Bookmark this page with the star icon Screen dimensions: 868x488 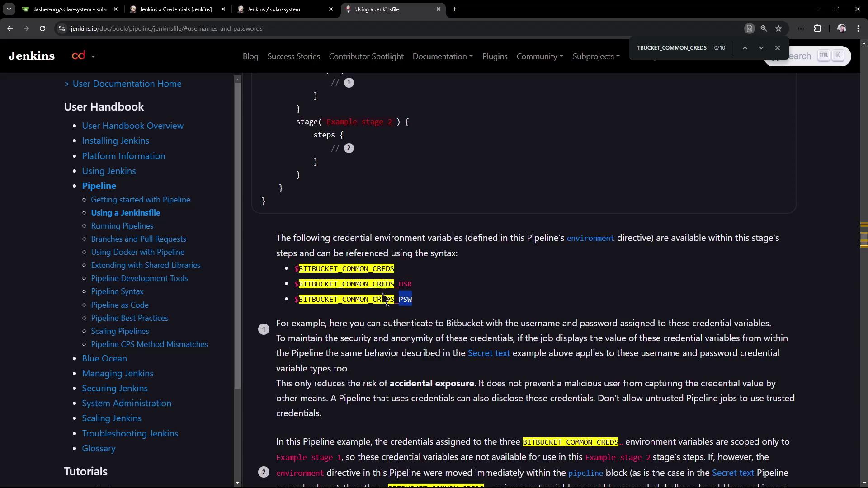tap(778, 28)
